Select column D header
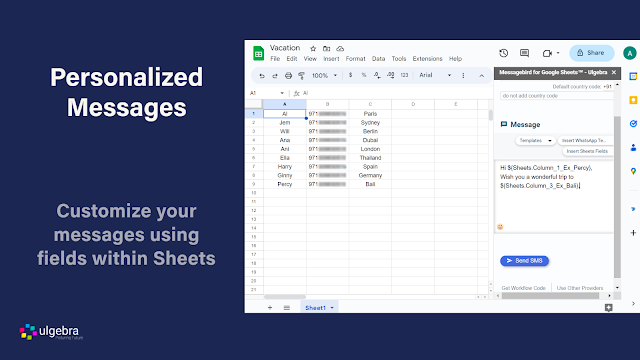640x360 pixels. 413,104
